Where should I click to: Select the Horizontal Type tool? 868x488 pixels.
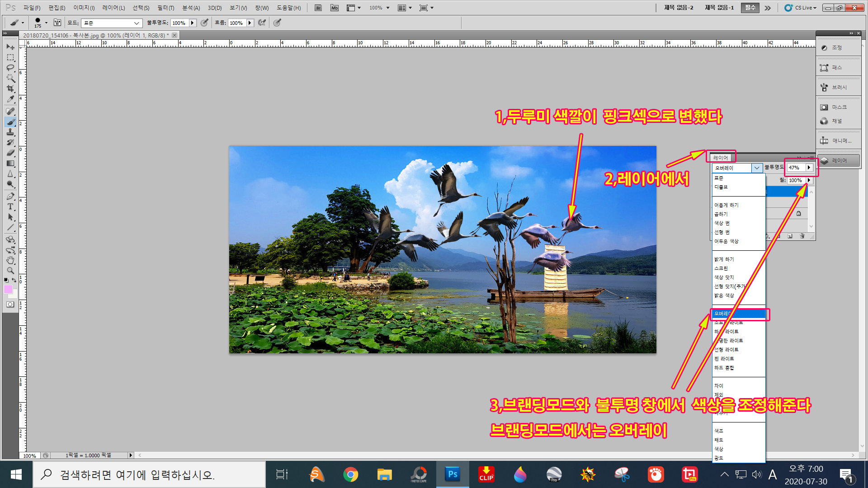[10, 206]
